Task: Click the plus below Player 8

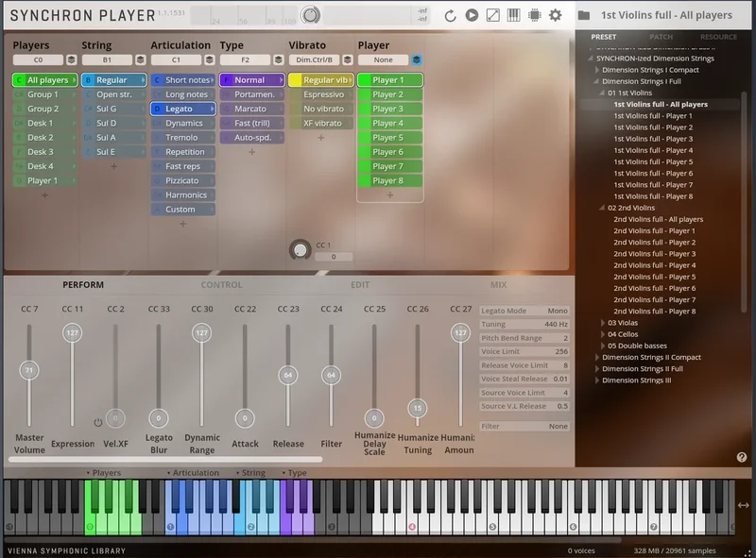Action: [x=390, y=195]
